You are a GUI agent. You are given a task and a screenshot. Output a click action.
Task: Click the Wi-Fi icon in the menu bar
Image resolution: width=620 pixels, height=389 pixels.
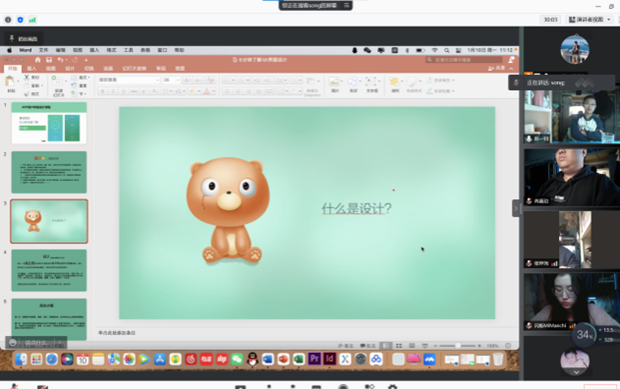click(x=434, y=50)
